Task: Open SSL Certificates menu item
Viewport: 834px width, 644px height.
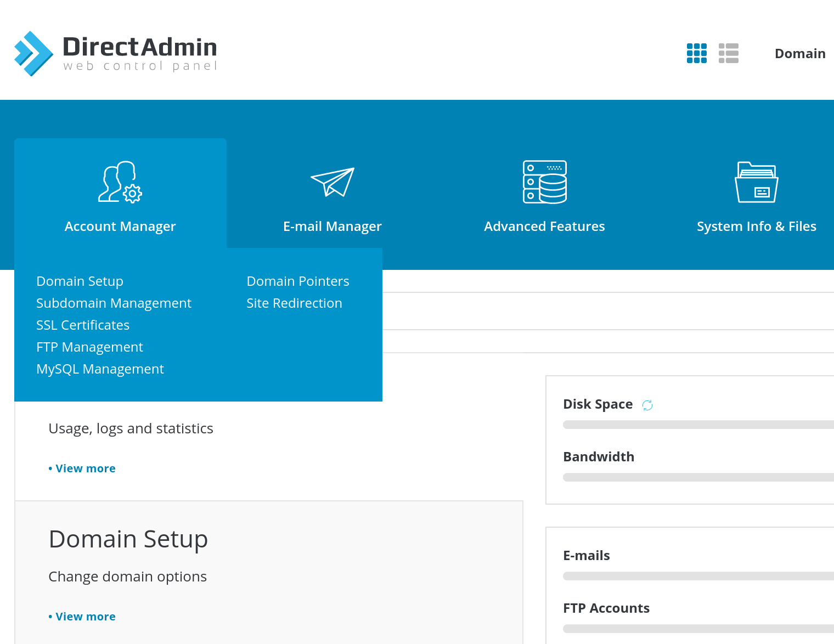Action: pos(83,325)
